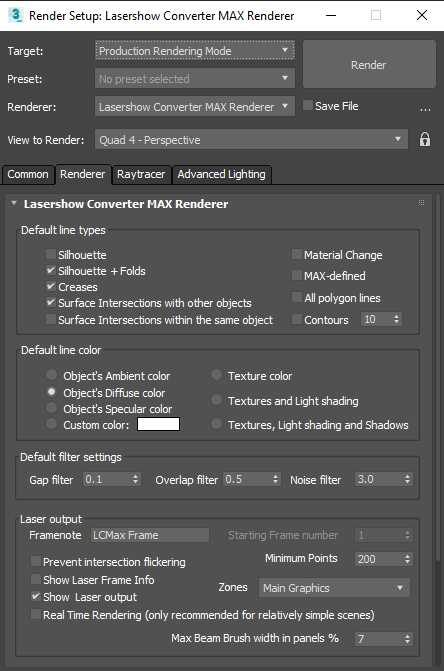The image size is (444, 671).
Task: Uncheck Silhouette + Folds
Action: 51,270
